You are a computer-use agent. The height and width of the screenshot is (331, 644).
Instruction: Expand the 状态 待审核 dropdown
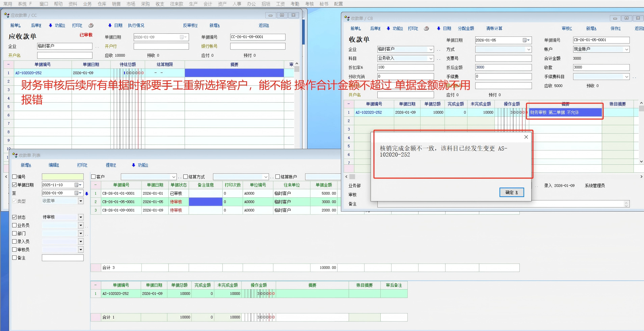81,217
